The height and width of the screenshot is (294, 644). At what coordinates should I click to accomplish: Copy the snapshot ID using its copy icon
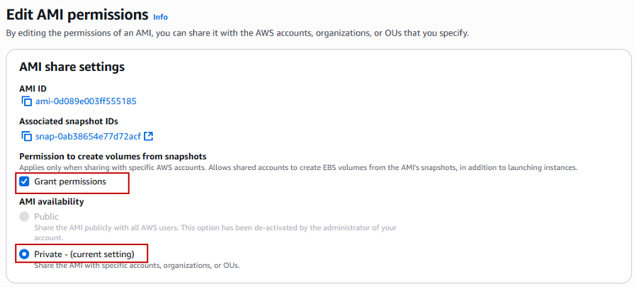(27, 136)
